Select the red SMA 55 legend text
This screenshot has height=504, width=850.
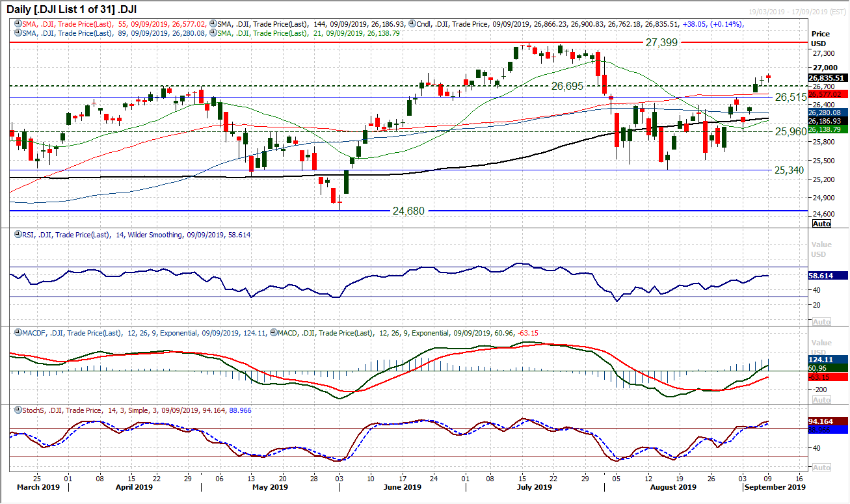pos(116,24)
